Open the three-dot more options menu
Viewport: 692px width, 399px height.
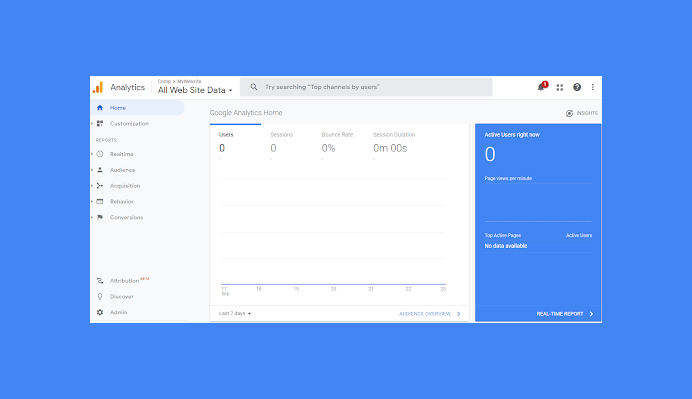click(x=593, y=87)
